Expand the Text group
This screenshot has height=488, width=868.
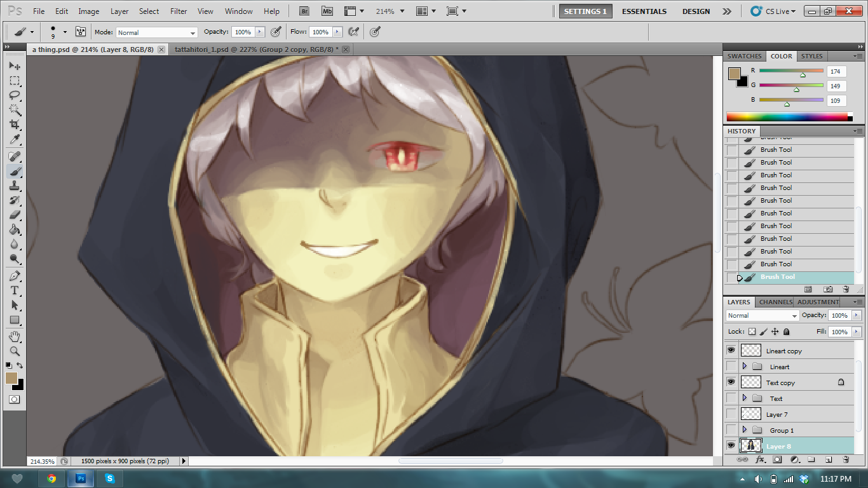[744, 398]
